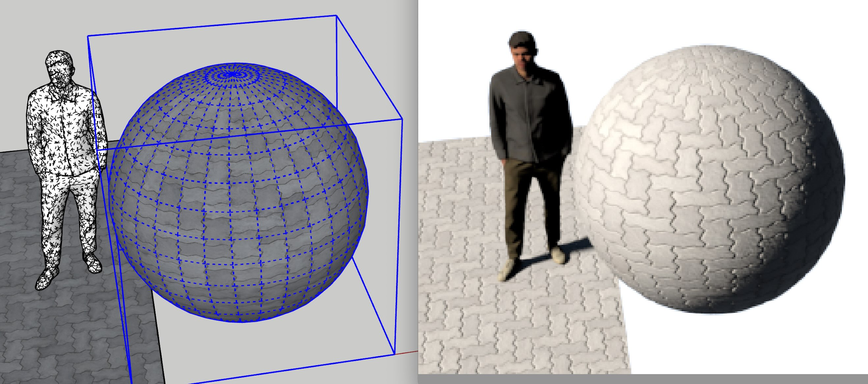Click the gray bar below the rendered image
Viewport: 868px width, 384px height.
pyautogui.click(x=640, y=379)
